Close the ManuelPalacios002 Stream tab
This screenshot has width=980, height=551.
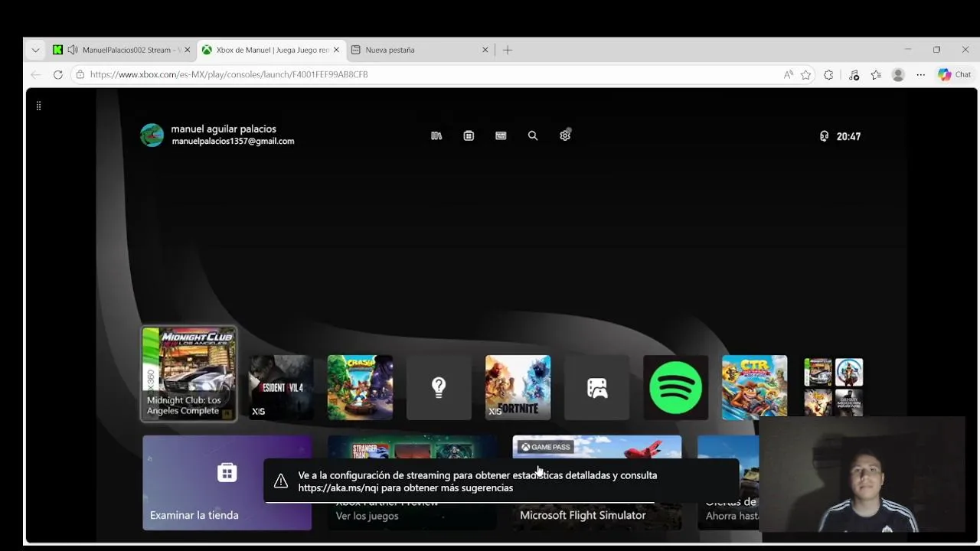tap(187, 50)
